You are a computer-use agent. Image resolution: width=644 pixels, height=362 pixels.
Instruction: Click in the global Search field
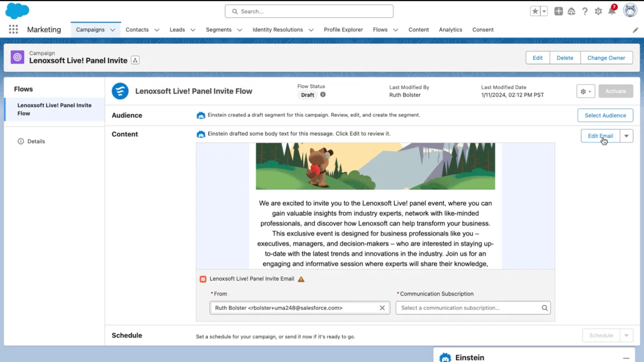[x=309, y=11]
